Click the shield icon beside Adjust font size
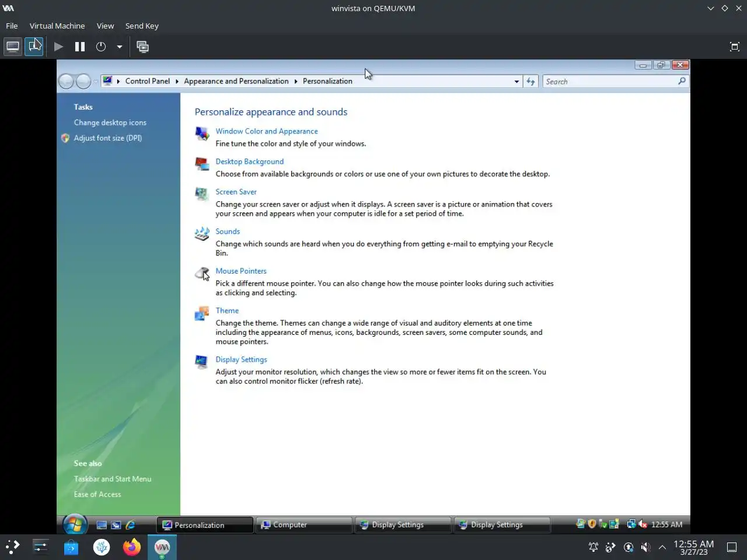 pyautogui.click(x=65, y=138)
